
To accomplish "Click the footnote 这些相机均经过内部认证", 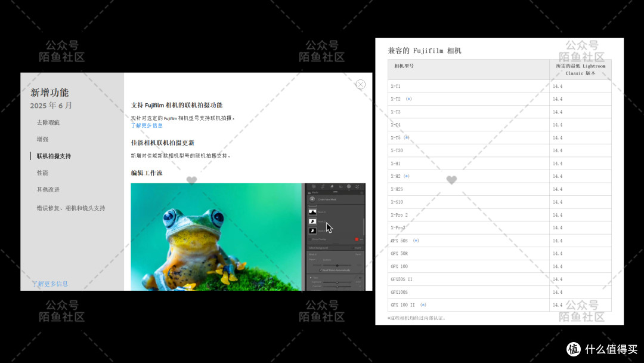I will click(416, 318).
